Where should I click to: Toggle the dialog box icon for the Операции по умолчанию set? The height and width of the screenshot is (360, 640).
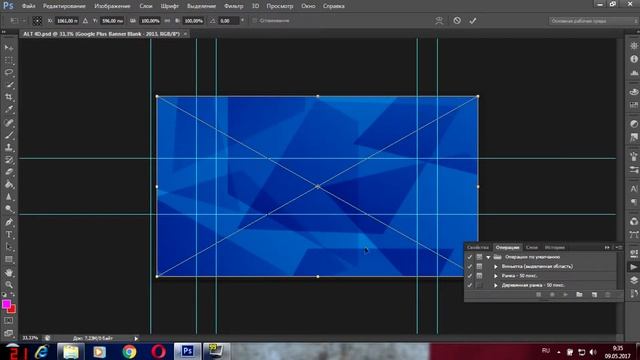tap(479, 257)
